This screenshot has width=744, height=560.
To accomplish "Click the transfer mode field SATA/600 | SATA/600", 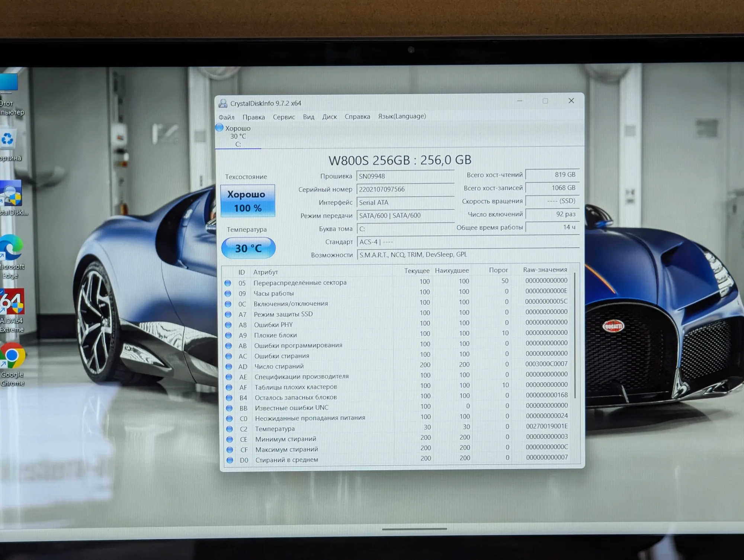I will [x=405, y=215].
